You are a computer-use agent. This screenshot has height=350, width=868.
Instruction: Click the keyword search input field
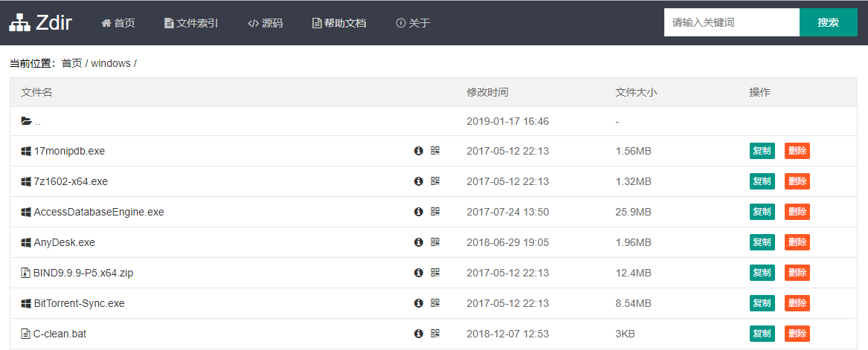click(x=731, y=22)
